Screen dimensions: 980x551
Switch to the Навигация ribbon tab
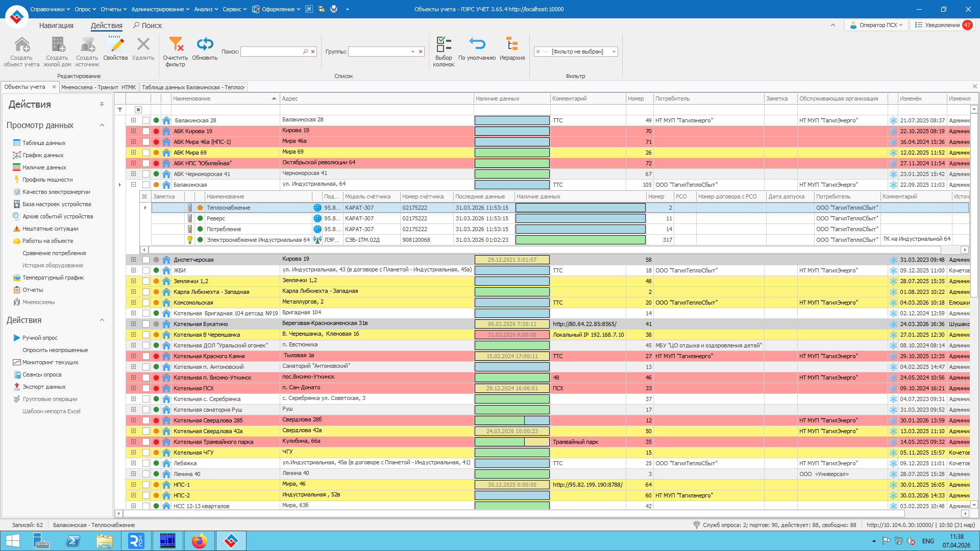56,26
